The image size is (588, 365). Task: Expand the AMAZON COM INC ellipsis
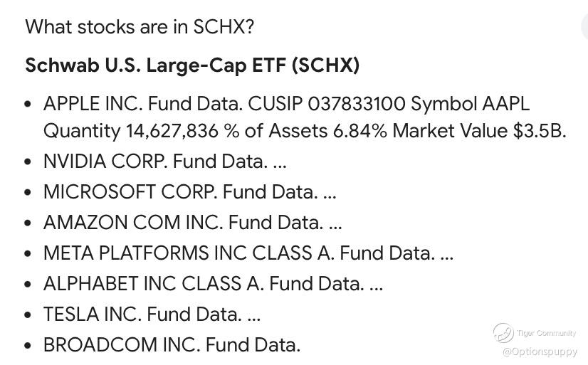[x=335, y=223]
